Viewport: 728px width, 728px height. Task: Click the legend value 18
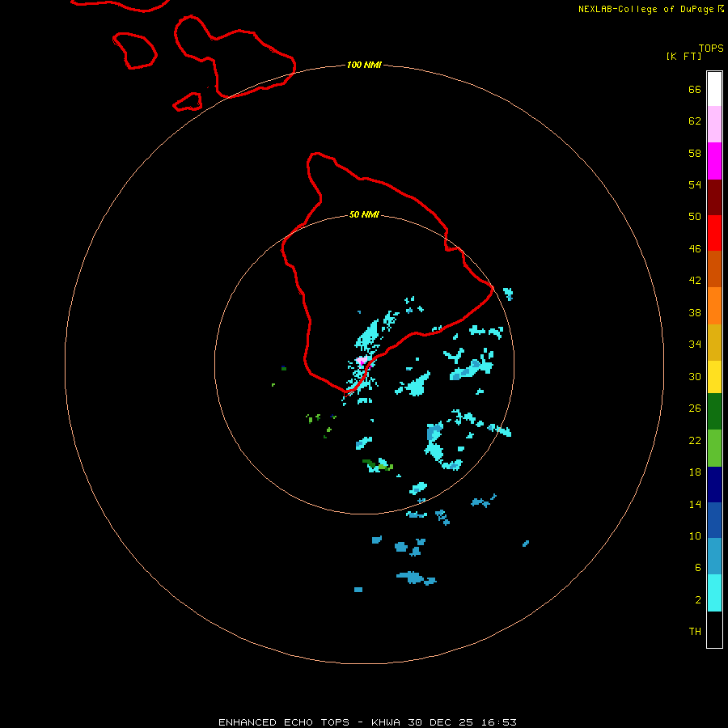695,472
